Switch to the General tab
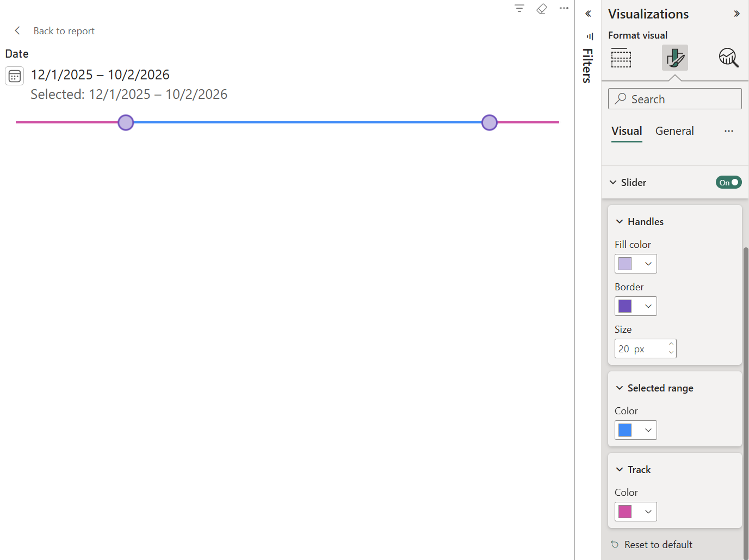The width and height of the screenshot is (749, 560). click(x=674, y=131)
